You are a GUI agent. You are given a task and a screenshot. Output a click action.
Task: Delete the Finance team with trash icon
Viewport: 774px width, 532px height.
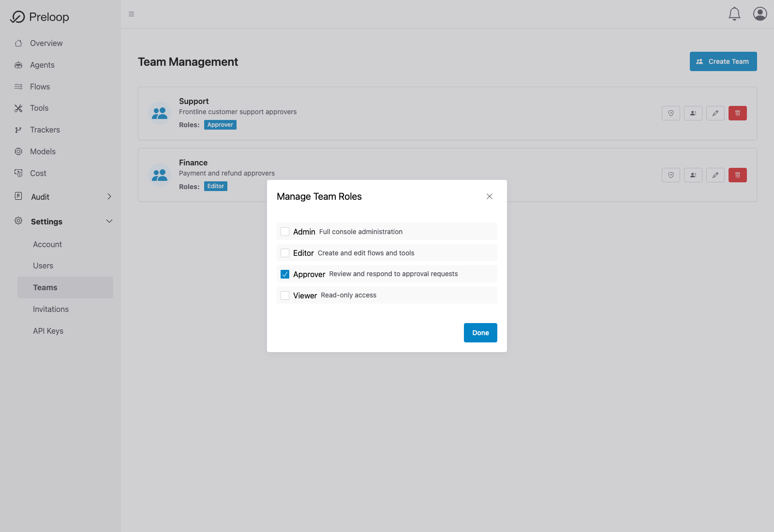pos(738,175)
